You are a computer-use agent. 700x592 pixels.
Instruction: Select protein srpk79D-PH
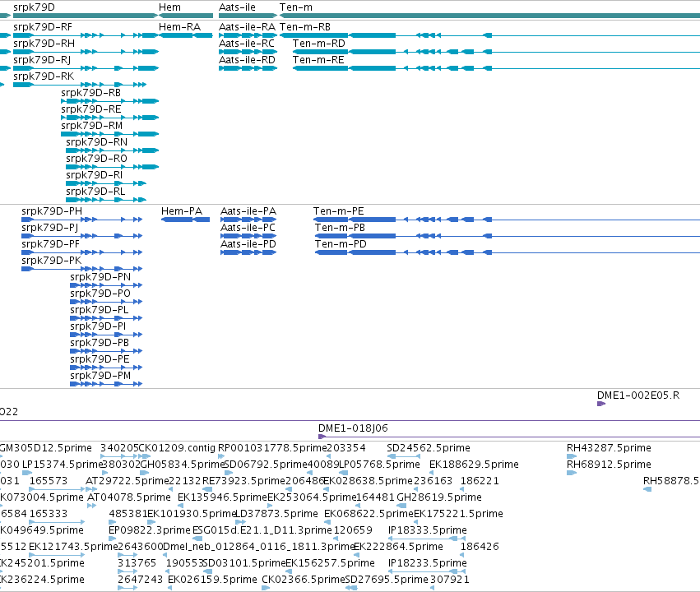[x=52, y=211]
